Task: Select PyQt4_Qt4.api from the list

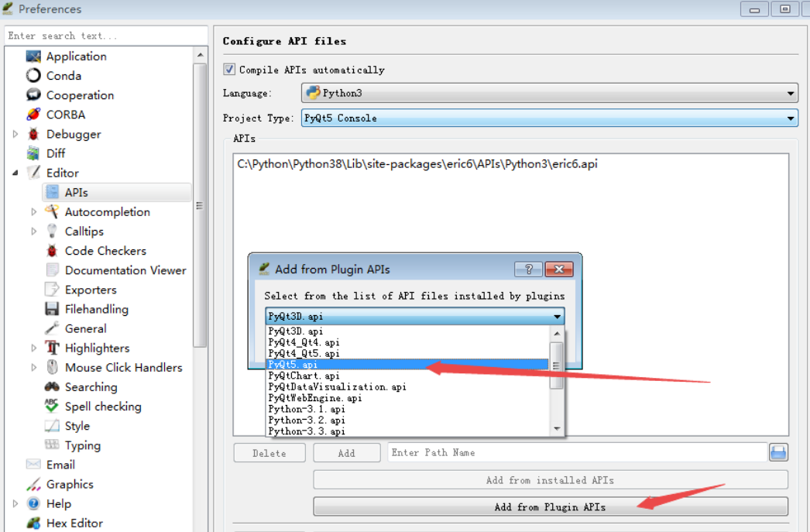Action: coord(408,342)
